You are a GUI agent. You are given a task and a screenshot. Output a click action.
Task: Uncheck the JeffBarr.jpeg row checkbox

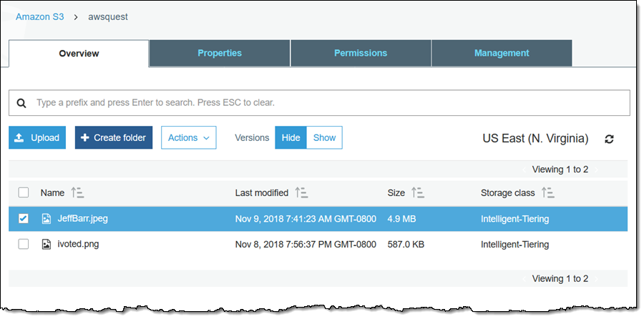click(24, 219)
